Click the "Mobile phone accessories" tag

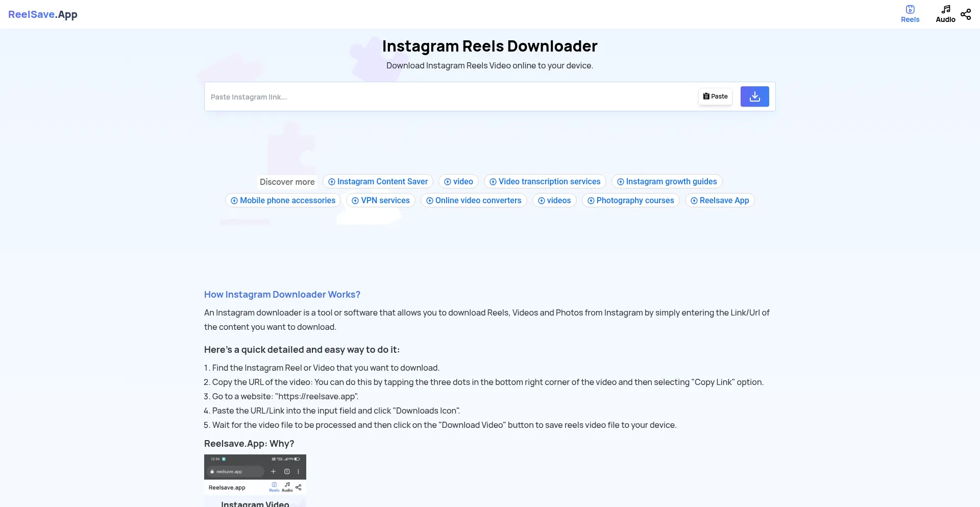point(283,200)
